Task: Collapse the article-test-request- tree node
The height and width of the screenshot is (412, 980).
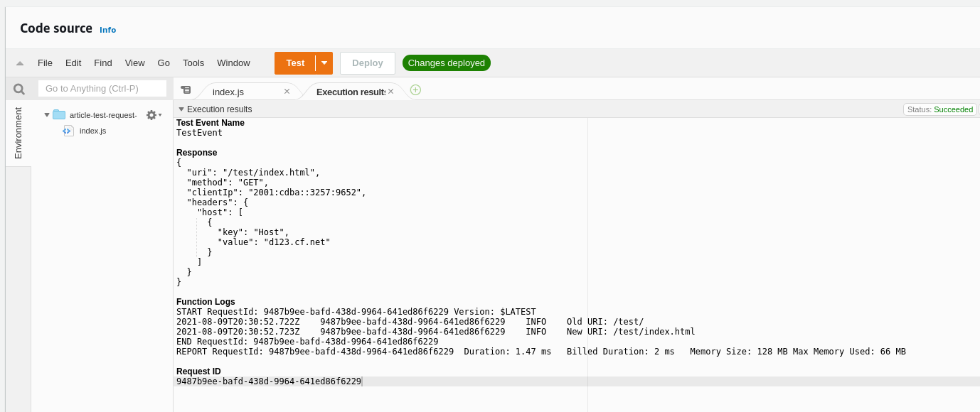Action: (x=47, y=114)
